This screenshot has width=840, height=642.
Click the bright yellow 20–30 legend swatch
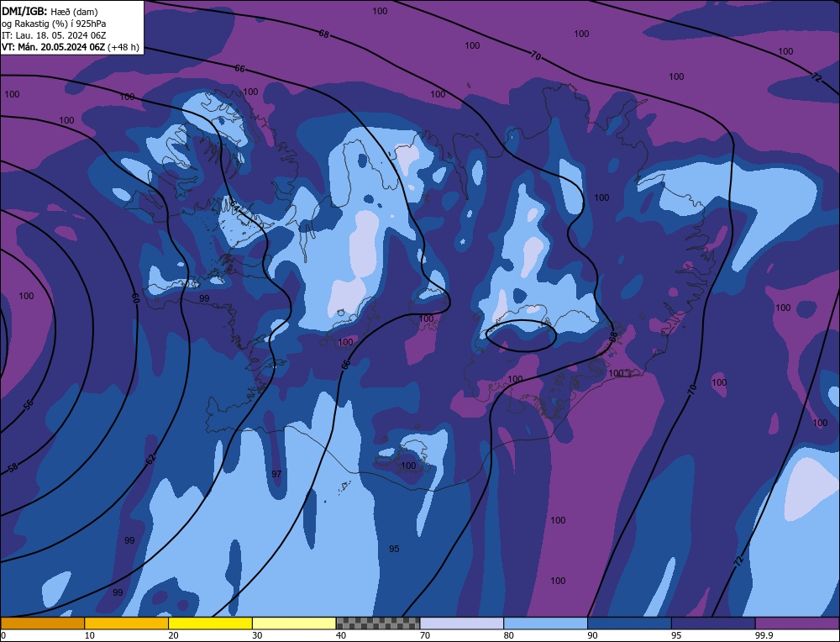pyautogui.click(x=210, y=624)
